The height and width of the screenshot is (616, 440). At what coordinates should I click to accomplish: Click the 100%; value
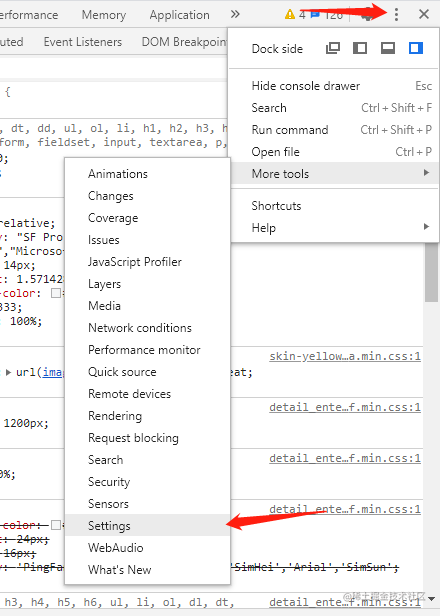tap(26, 321)
